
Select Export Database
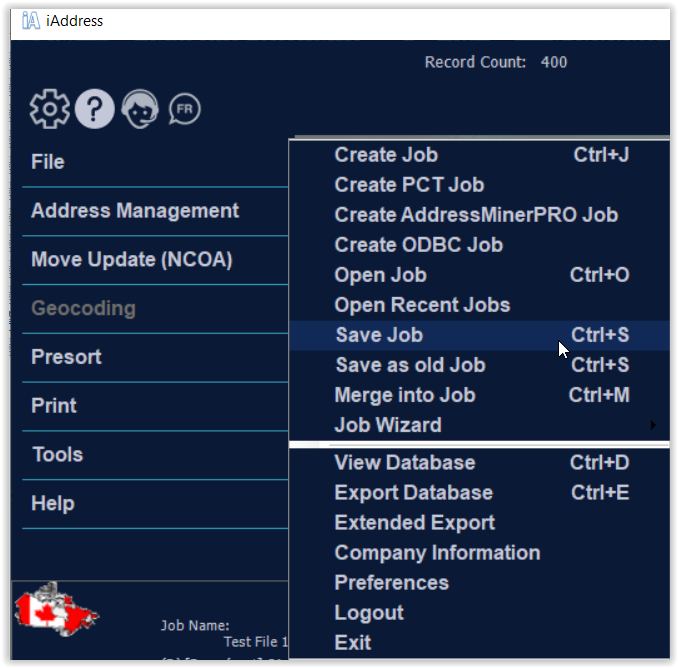479,493
